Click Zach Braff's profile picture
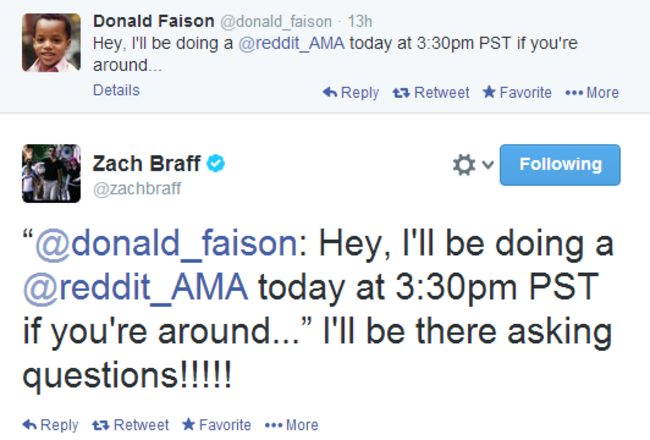The height and width of the screenshot is (440, 650). (x=51, y=173)
